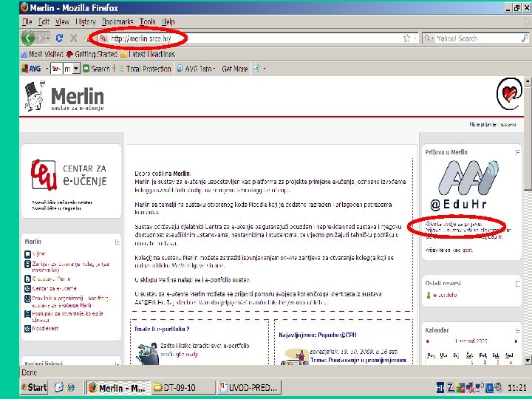
Task: Bookmark the page with the star icon
Action: [x=406, y=38]
